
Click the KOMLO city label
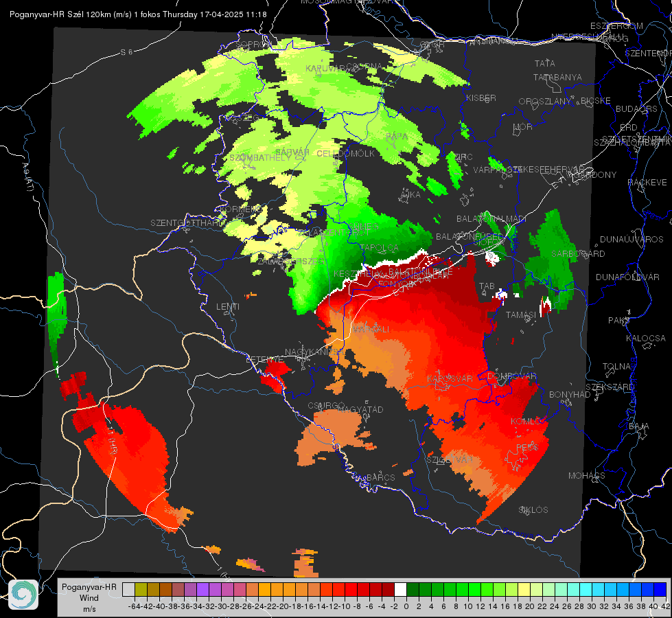click(526, 422)
